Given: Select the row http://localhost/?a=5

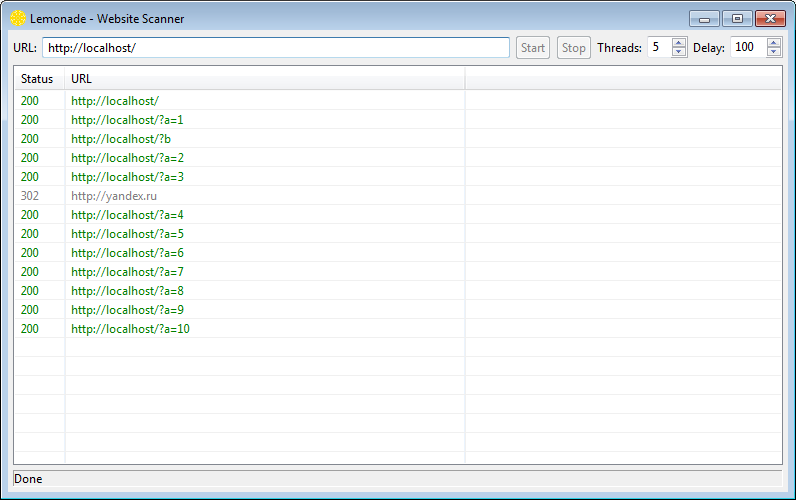Looking at the screenshot, I should pos(397,234).
